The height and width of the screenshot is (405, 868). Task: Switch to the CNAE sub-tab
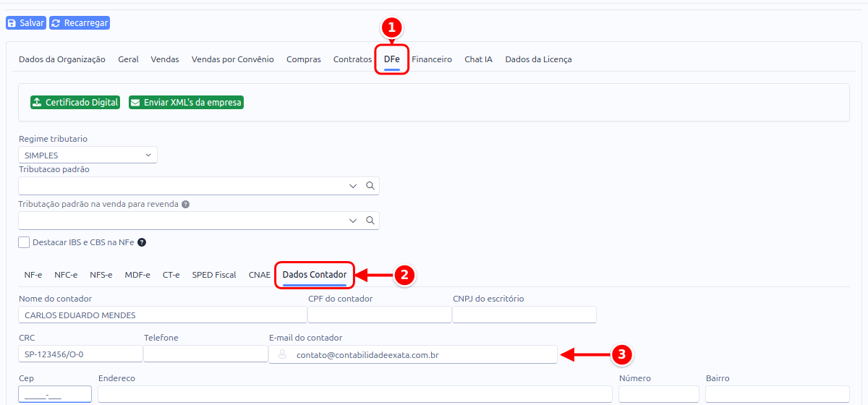[x=259, y=275]
